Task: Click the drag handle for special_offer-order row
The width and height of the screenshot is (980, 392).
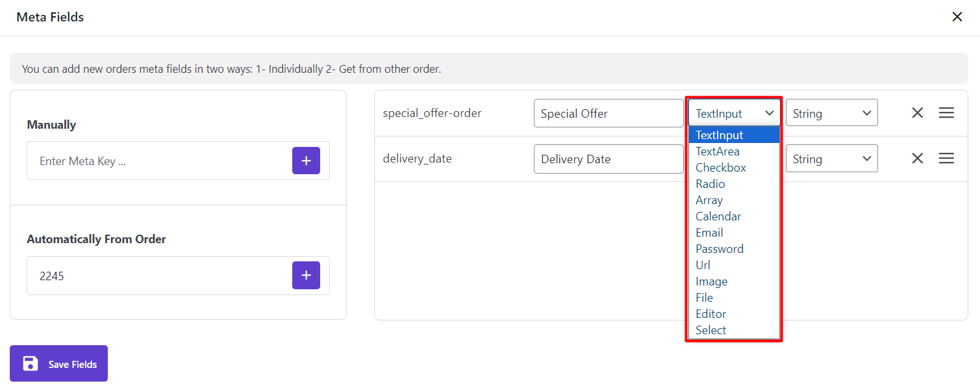Action: click(x=946, y=113)
